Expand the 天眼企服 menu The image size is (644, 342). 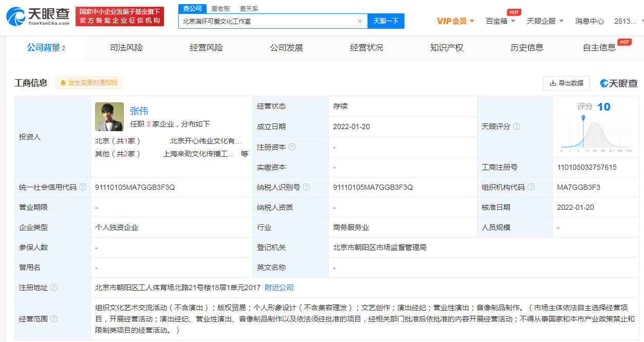click(x=545, y=21)
